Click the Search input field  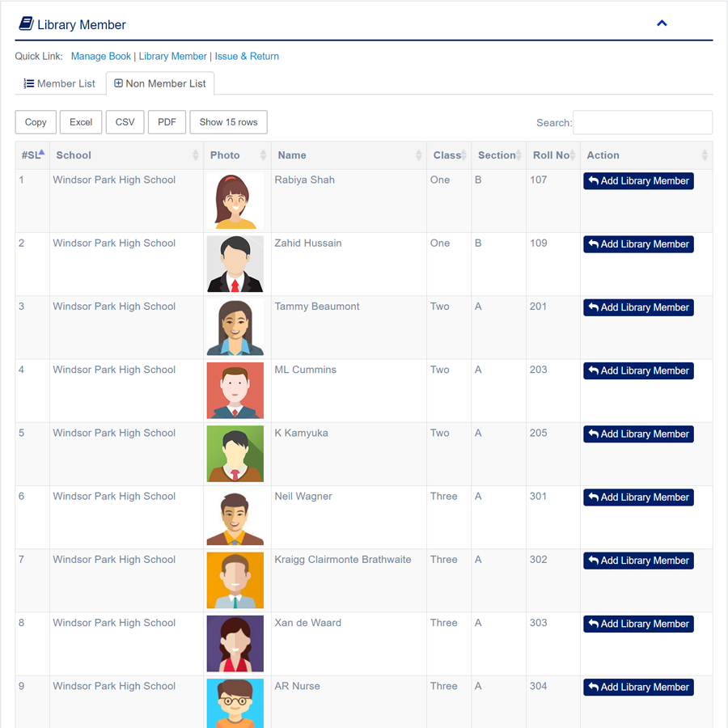642,122
